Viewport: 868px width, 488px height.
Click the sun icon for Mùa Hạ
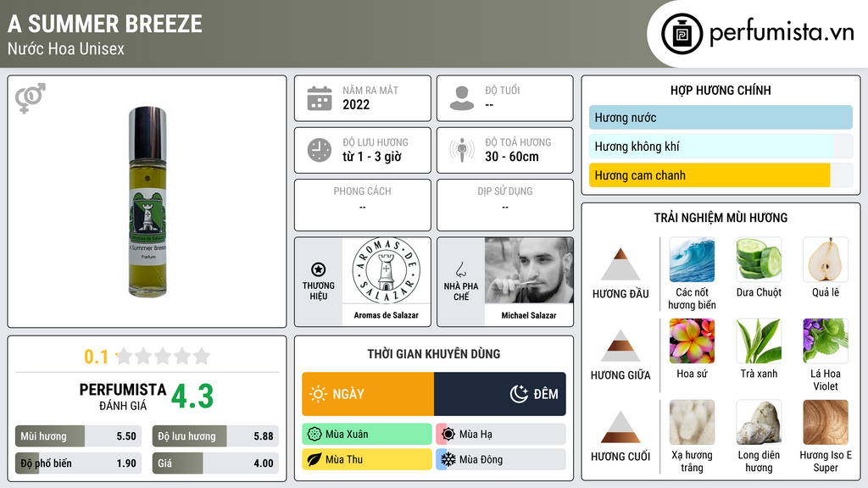(448, 435)
